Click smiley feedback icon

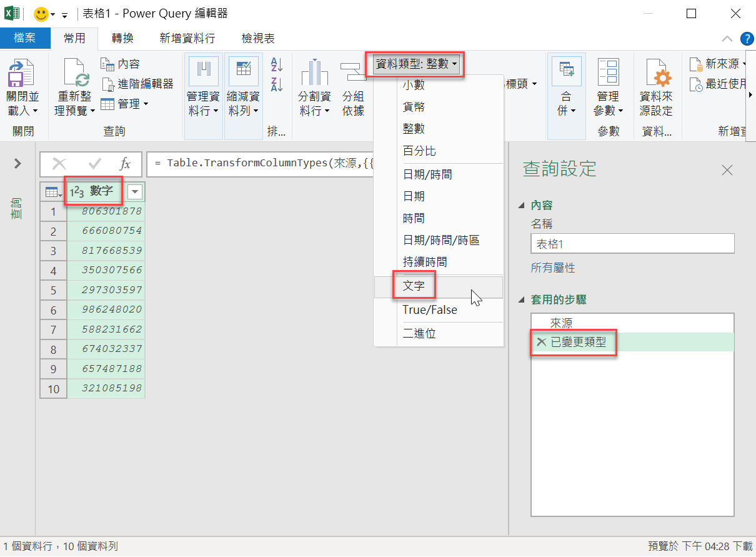point(42,14)
